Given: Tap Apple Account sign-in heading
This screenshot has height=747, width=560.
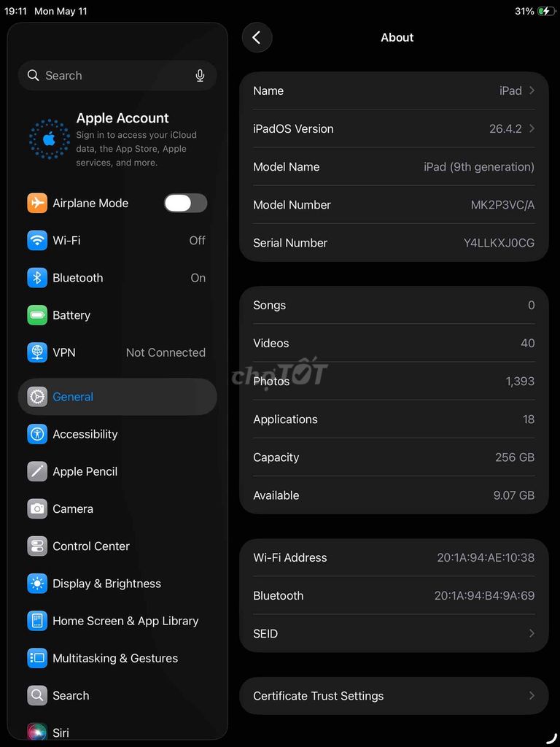Looking at the screenshot, I should pos(122,117).
